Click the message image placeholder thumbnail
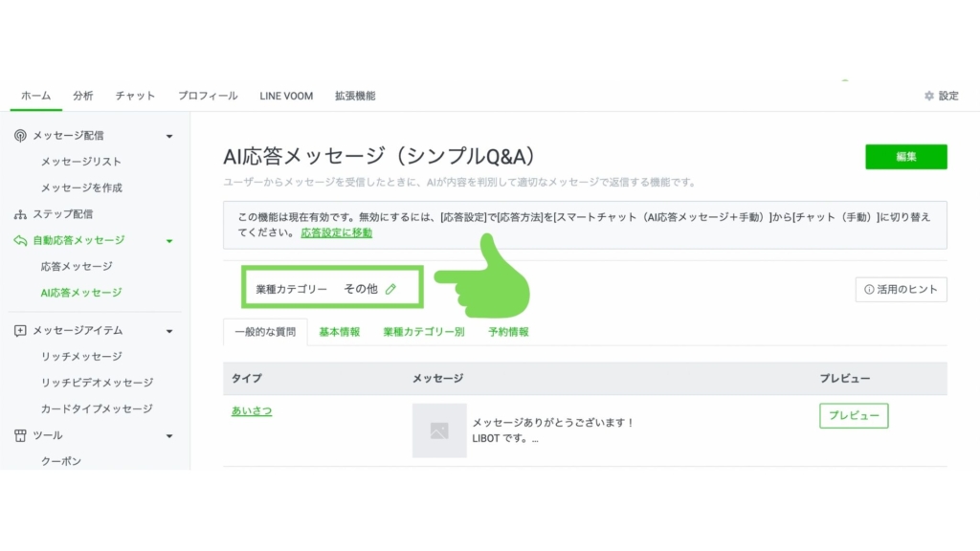 (439, 430)
